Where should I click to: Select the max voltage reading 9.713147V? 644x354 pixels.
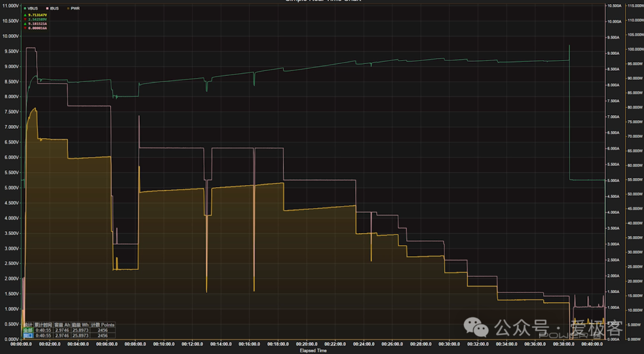38,15
